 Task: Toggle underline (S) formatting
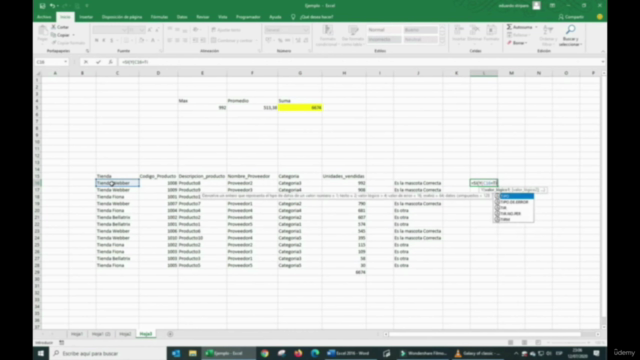pos(111,40)
